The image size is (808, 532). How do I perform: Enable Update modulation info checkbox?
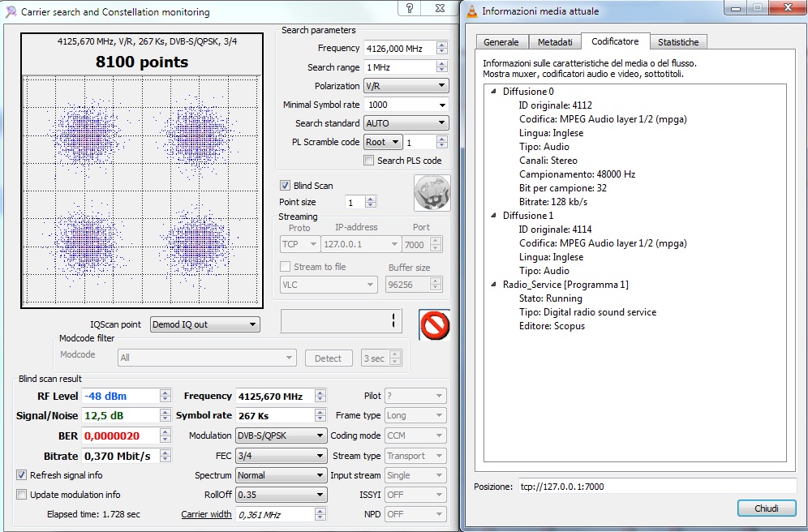coord(21,495)
